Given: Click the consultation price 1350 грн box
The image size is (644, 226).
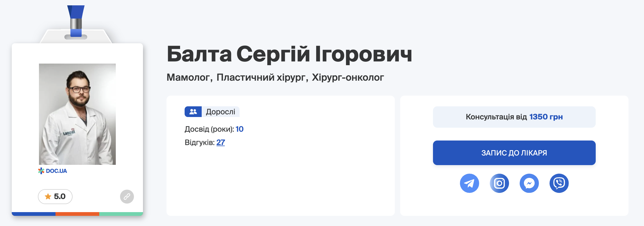Looking at the screenshot, I should [x=514, y=117].
